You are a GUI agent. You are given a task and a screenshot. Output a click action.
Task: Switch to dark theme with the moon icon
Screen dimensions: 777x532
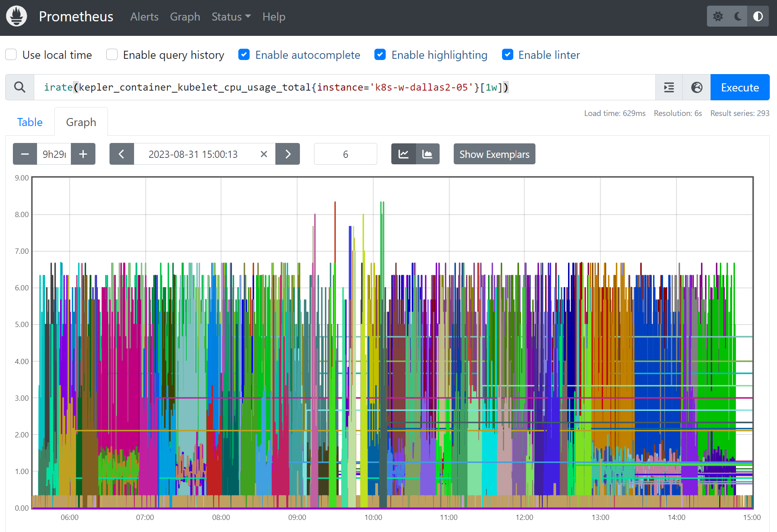[x=738, y=16]
